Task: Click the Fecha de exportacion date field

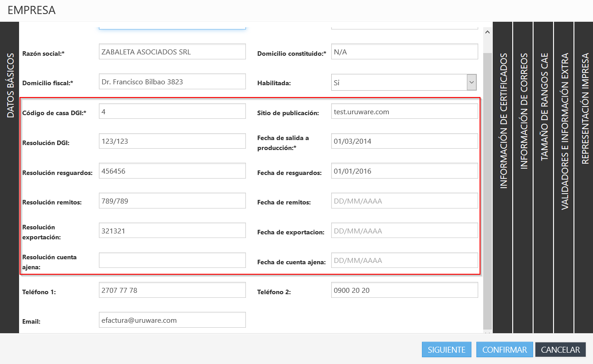Action: point(404,231)
